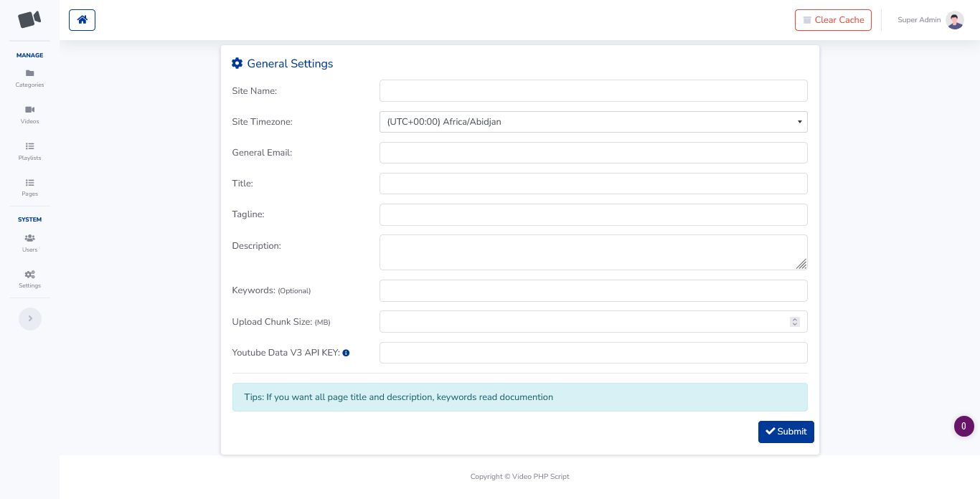
Task: Open the Site Timezone dropdown
Action: click(x=593, y=122)
